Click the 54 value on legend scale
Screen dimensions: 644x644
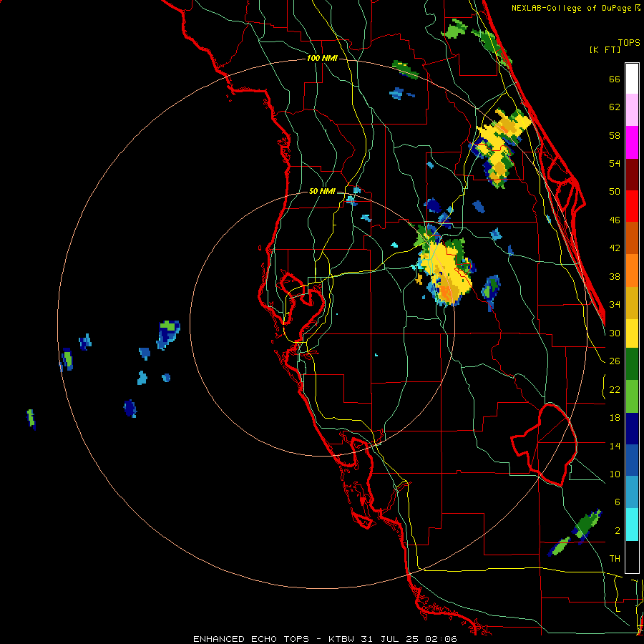[x=615, y=163]
